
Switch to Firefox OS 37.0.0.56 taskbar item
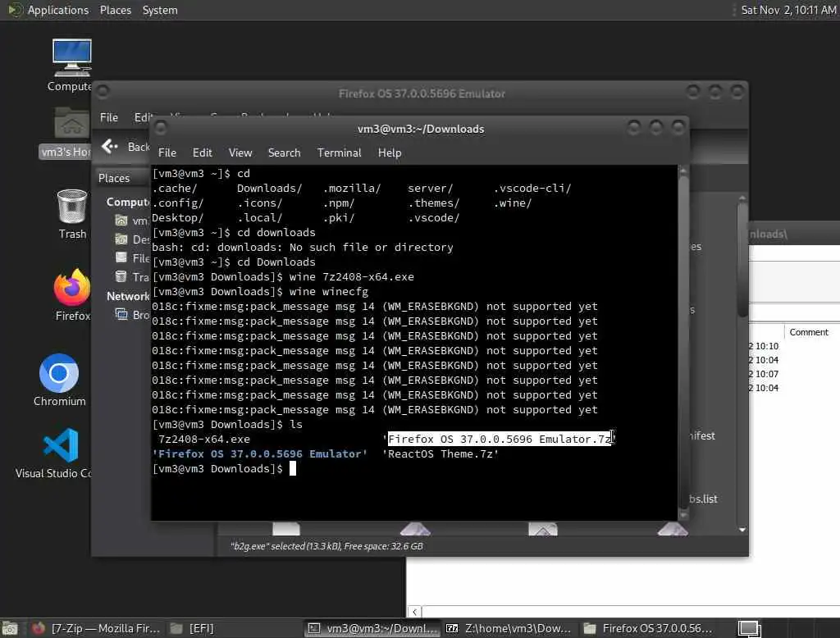tap(648, 628)
